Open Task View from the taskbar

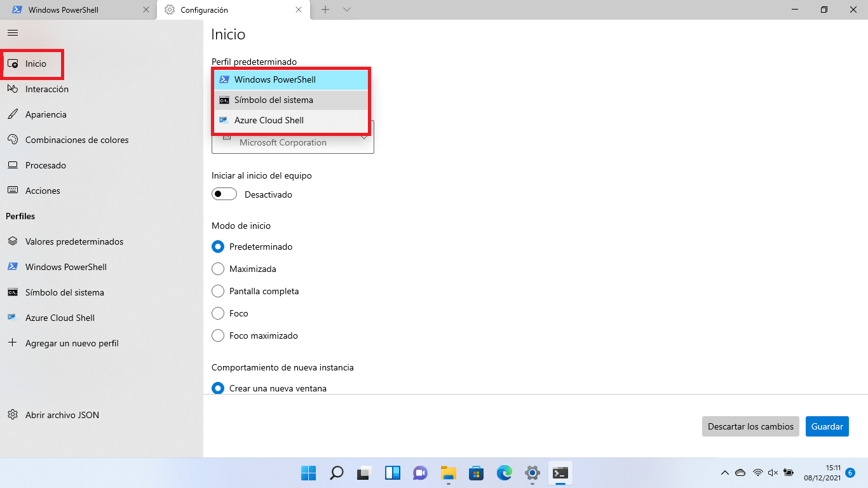(x=364, y=473)
